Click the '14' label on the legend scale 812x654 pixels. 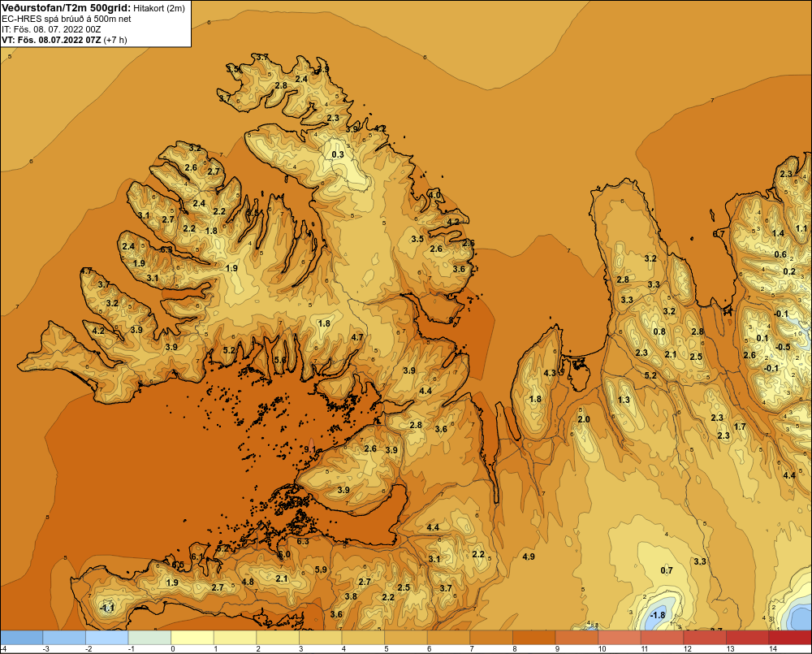(x=773, y=649)
